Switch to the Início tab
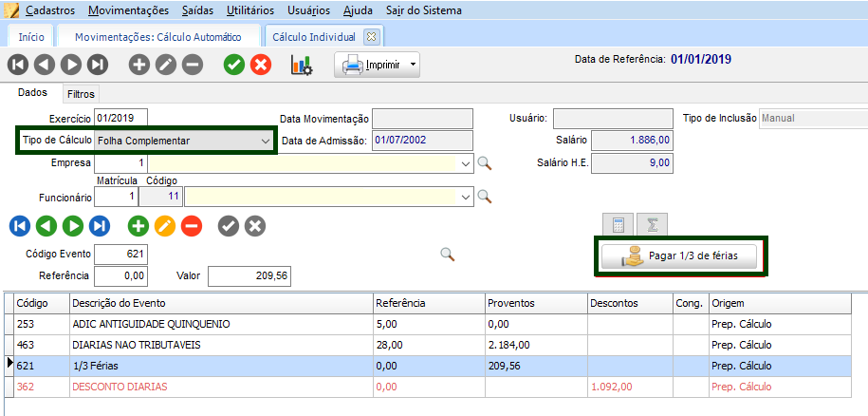 [x=31, y=37]
